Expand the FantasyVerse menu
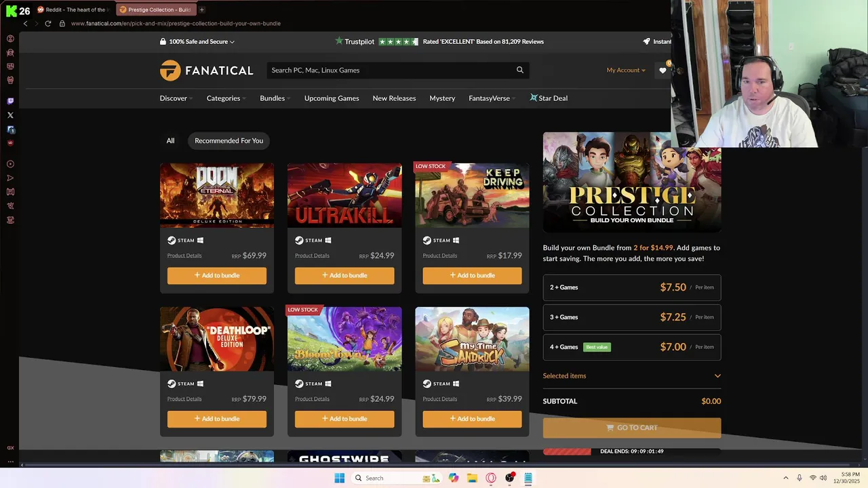The height and width of the screenshot is (488, 868). click(x=492, y=98)
